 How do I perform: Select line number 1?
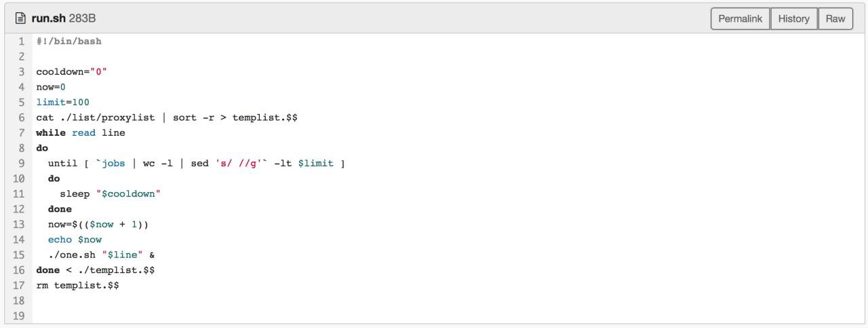[x=22, y=41]
